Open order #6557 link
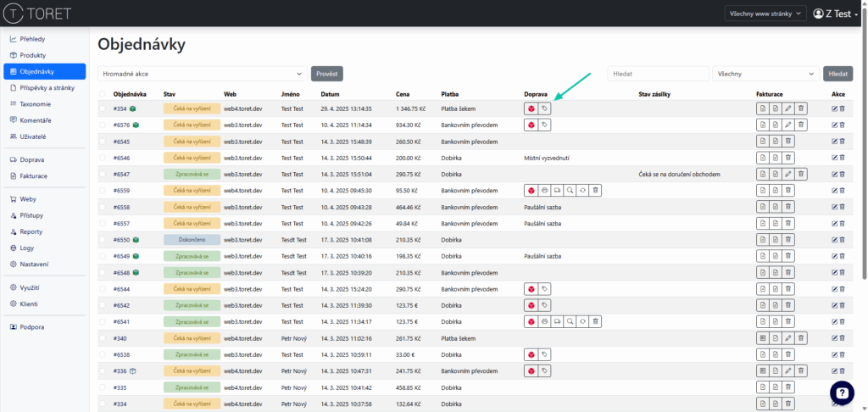 click(121, 223)
